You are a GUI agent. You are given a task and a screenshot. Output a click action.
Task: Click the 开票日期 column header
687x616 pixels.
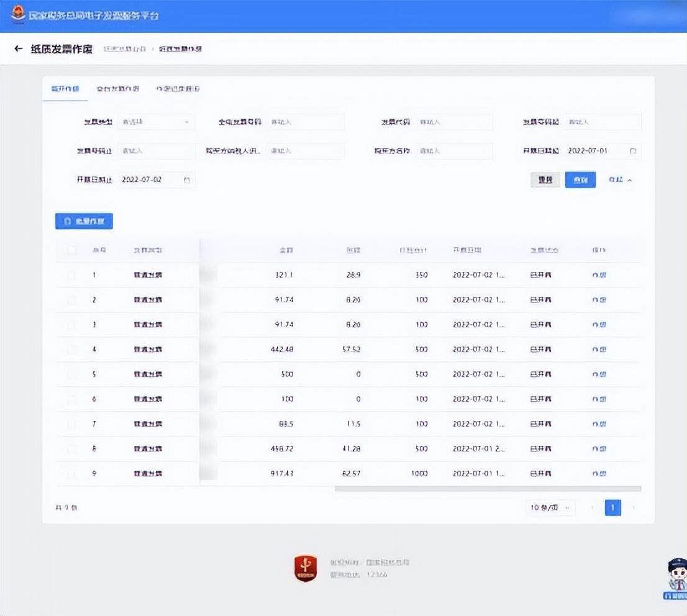pos(467,250)
